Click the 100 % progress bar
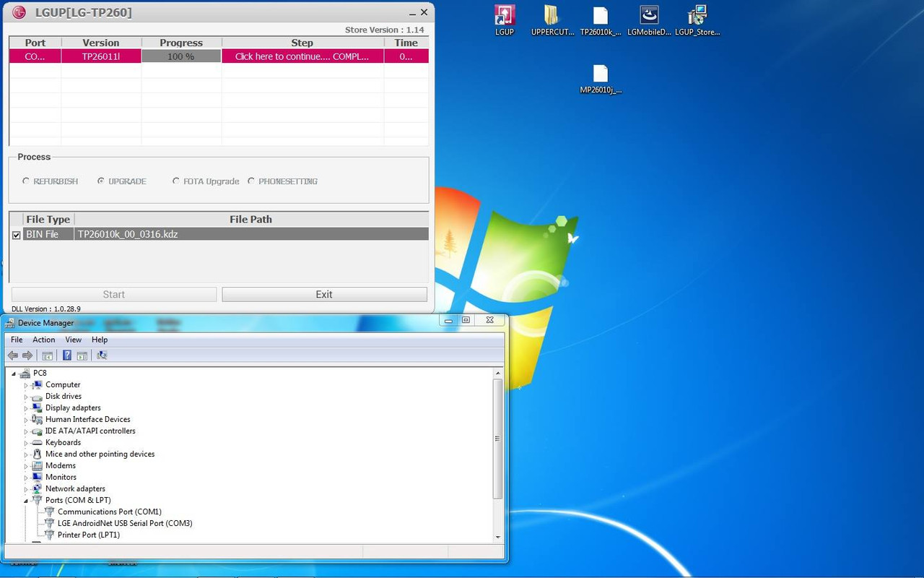 tap(181, 56)
